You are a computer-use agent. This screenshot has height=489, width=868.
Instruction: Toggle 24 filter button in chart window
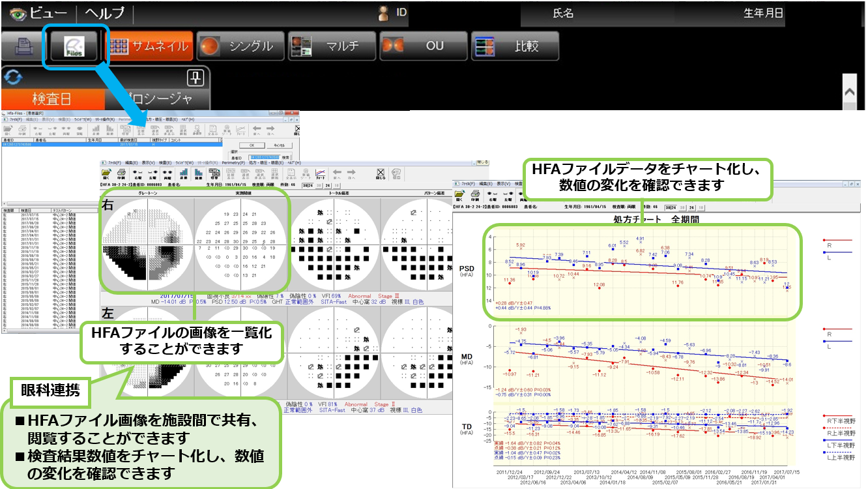(x=691, y=207)
